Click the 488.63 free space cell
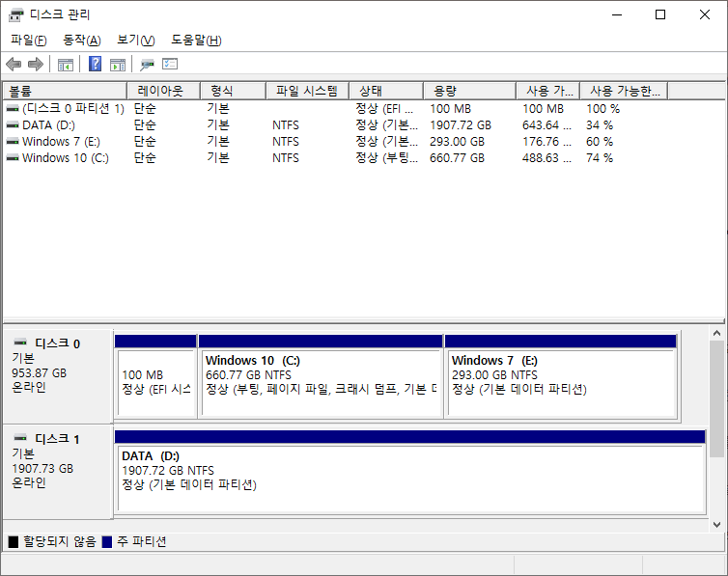Screen dimensions: 728x576 546,157
